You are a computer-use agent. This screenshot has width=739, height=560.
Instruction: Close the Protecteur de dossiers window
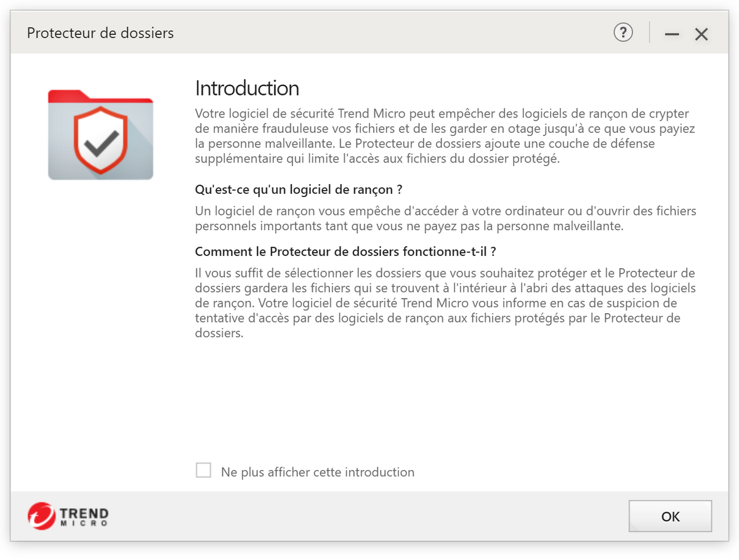point(701,34)
